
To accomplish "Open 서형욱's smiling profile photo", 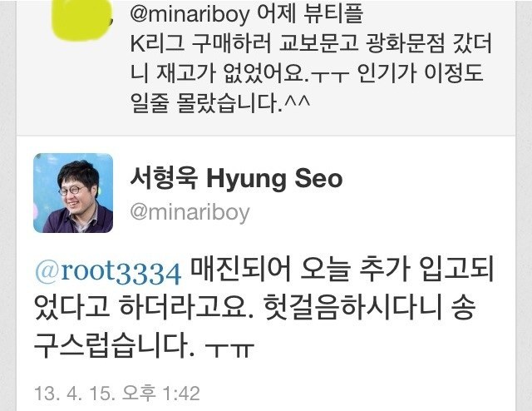I will click(73, 193).
